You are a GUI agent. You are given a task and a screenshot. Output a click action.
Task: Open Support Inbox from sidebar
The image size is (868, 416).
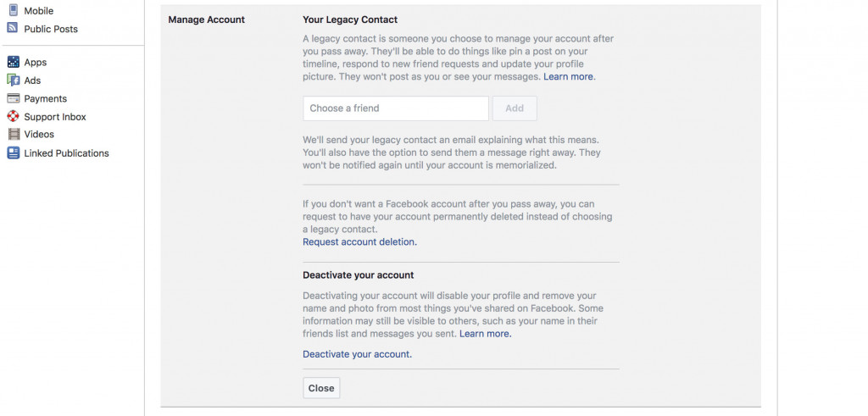point(55,117)
